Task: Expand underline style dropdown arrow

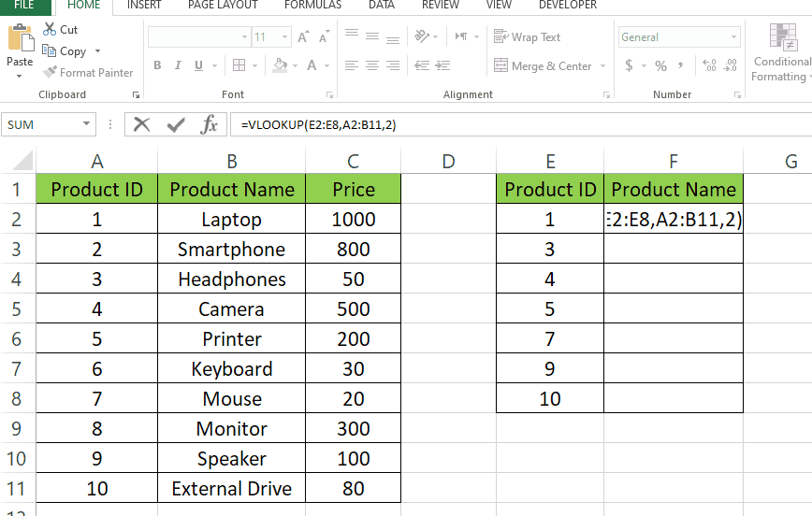Action: point(214,65)
